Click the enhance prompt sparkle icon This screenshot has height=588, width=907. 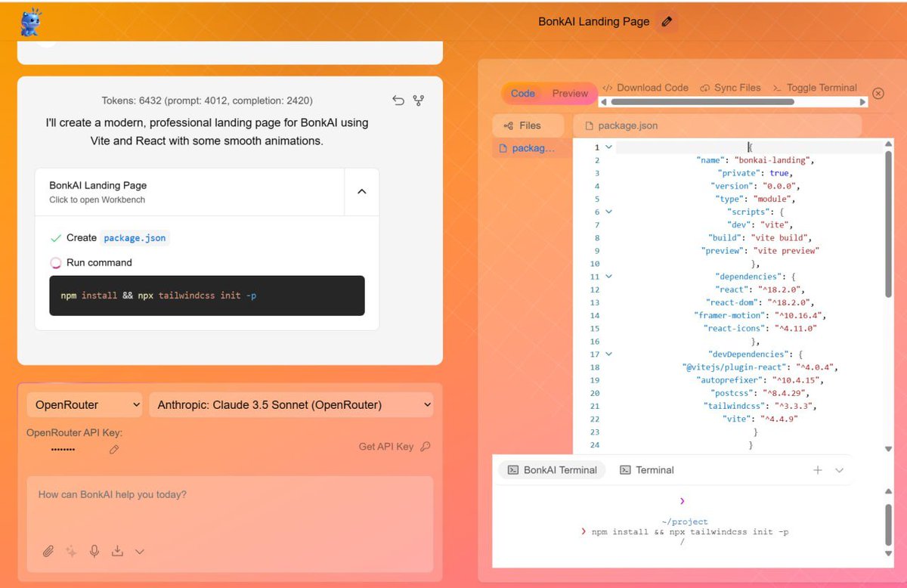click(71, 552)
